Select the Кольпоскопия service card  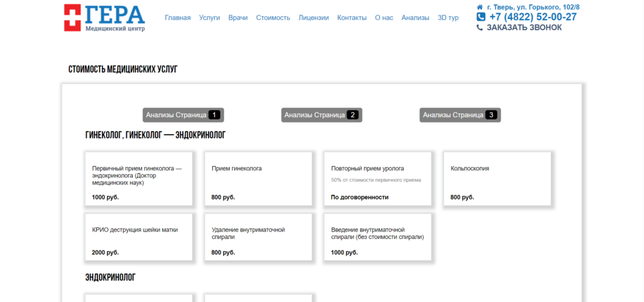pyautogui.click(x=497, y=178)
